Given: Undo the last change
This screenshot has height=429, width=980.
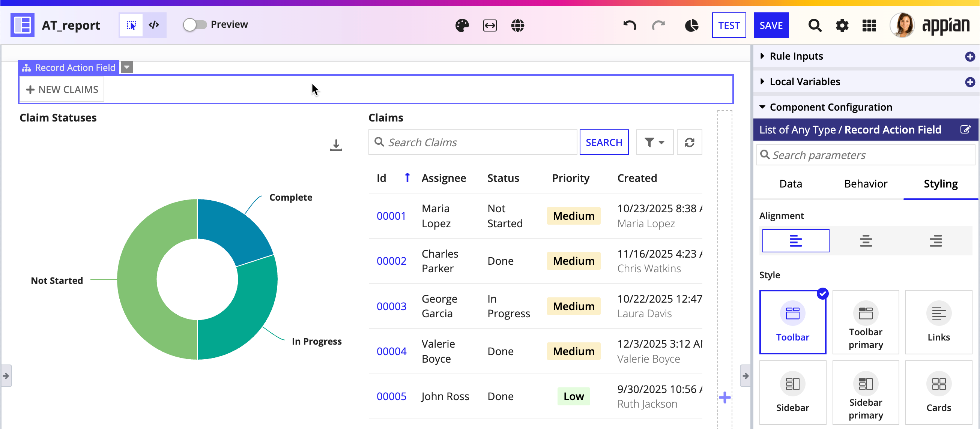Looking at the screenshot, I should pyautogui.click(x=630, y=25).
